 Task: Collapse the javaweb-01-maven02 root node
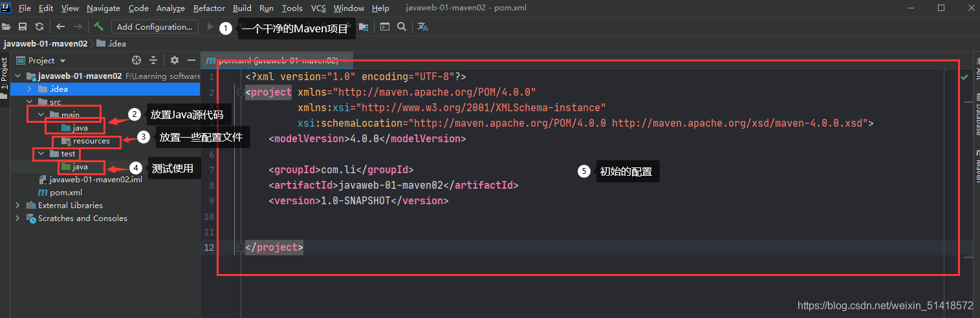tap(19, 76)
